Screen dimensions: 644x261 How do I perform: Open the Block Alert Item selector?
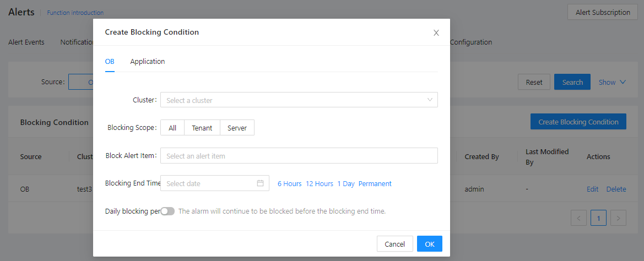tap(299, 156)
